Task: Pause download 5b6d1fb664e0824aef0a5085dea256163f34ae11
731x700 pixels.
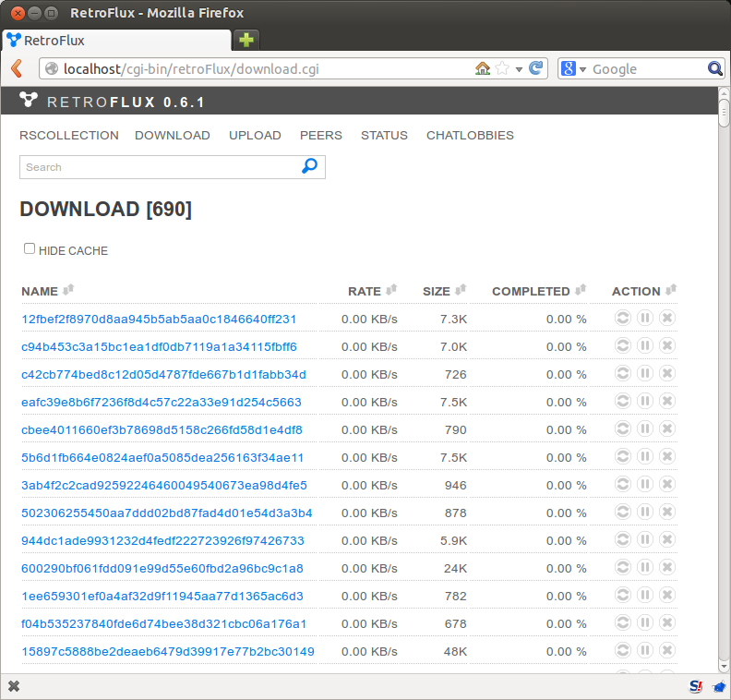Action: click(645, 456)
